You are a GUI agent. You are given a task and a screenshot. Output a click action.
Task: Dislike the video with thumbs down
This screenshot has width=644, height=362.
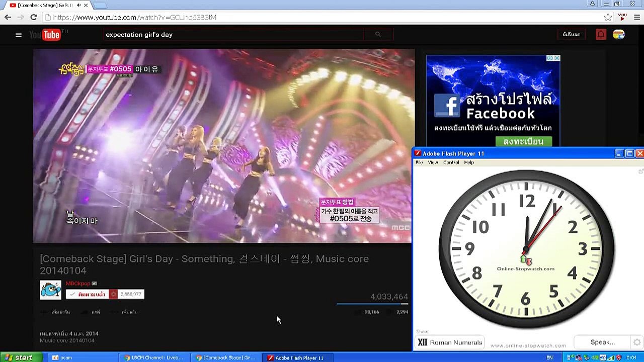tap(398, 312)
